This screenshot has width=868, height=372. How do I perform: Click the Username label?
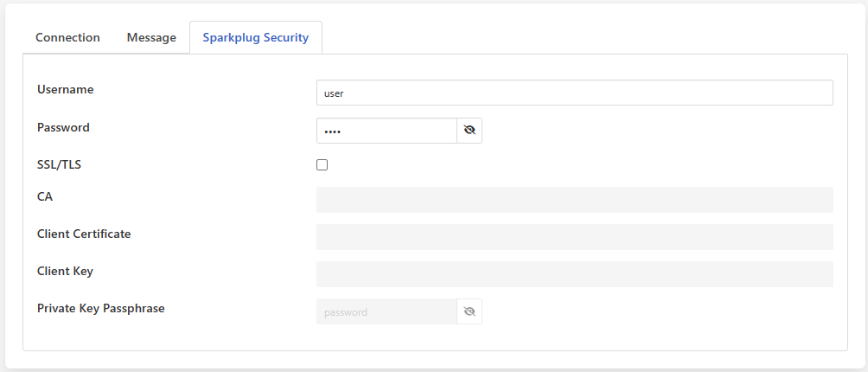click(x=66, y=89)
